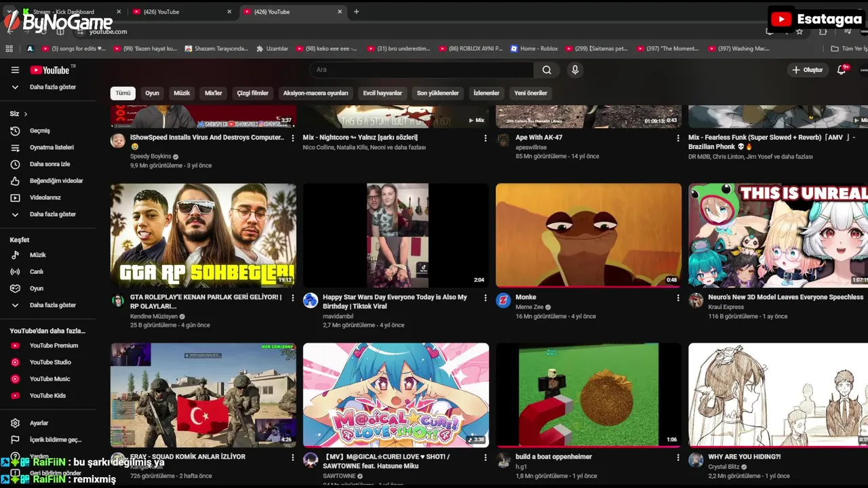Open YouTube Music link
The height and width of the screenshot is (488, 868).
(x=50, y=379)
